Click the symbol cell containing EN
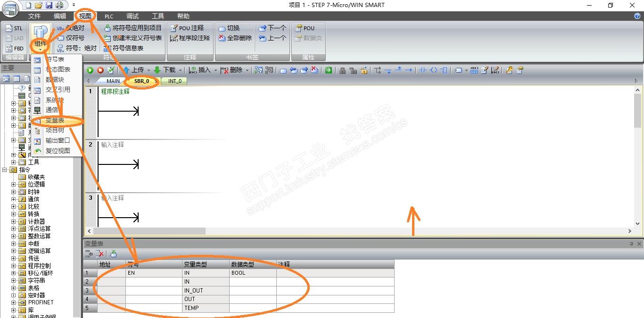The height and width of the screenshot is (318, 644). click(154, 273)
